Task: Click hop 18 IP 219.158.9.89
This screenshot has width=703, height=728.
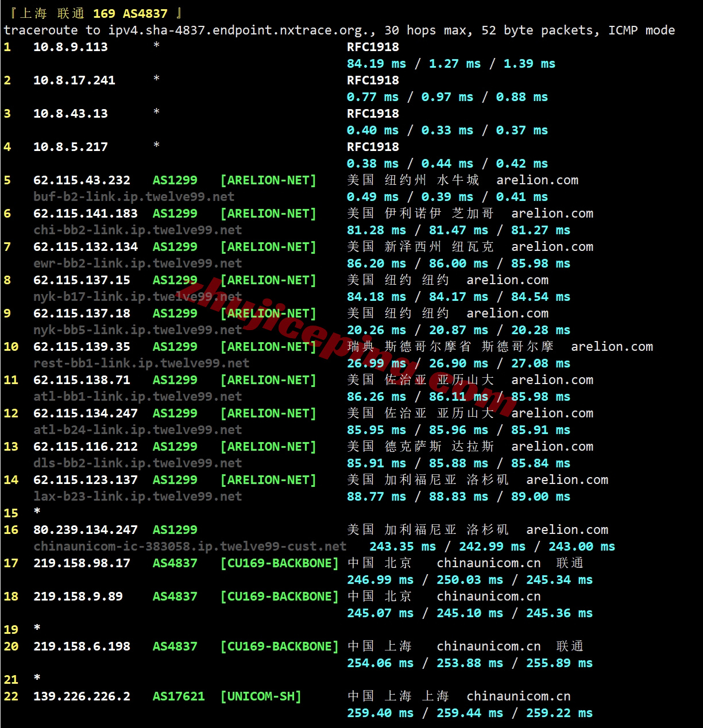Action: [x=78, y=597]
